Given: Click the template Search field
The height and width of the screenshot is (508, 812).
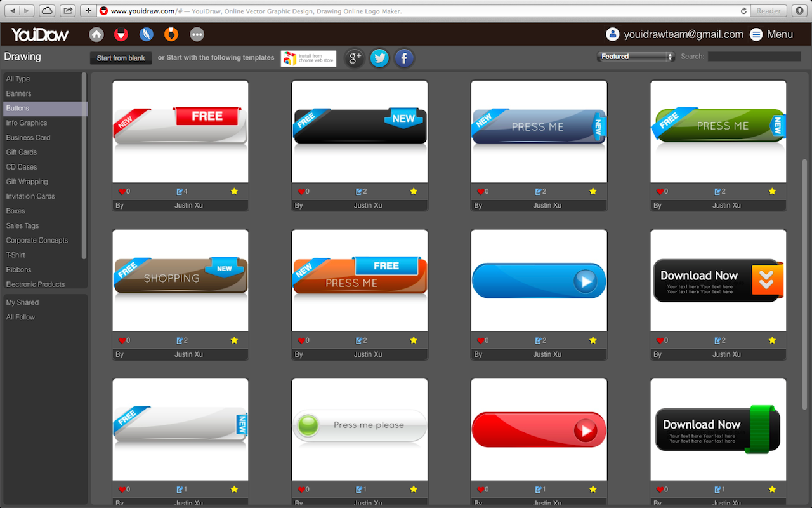Looking at the screenshot, I should click(x=754, y=57).
